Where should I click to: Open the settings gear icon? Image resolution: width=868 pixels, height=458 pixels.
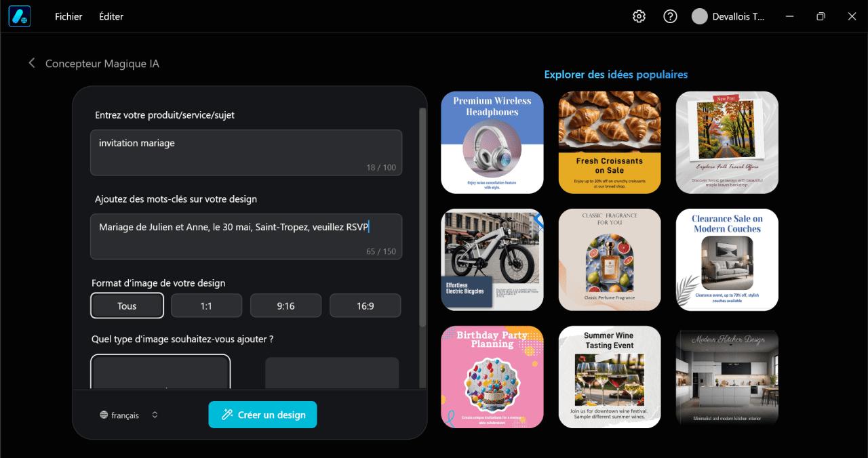click(639, 16)
